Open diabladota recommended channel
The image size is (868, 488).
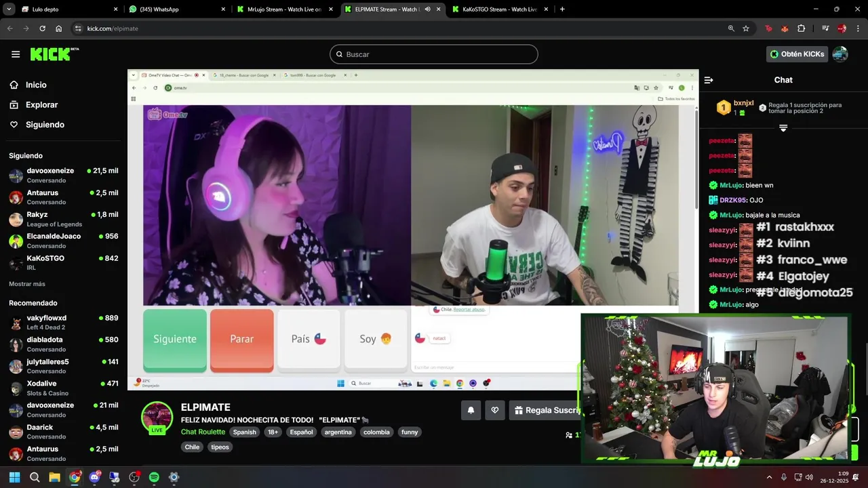(64, 344)
